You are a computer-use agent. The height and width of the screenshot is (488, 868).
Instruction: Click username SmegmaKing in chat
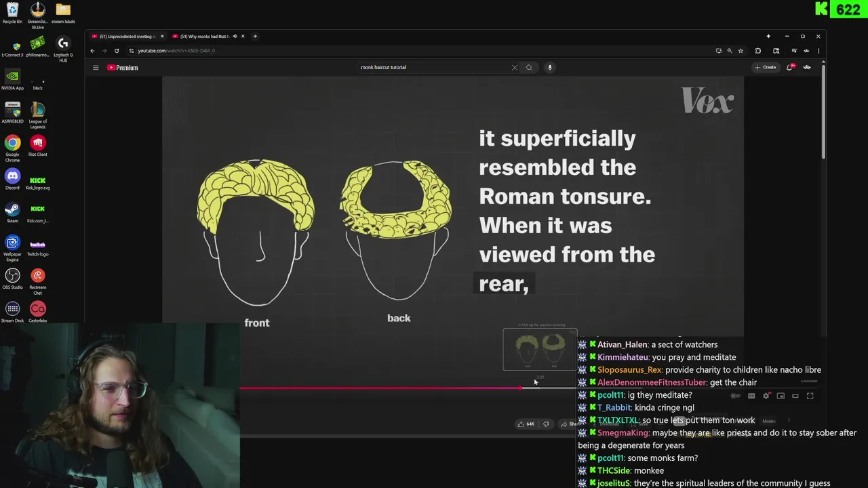(x=623, y=433)
